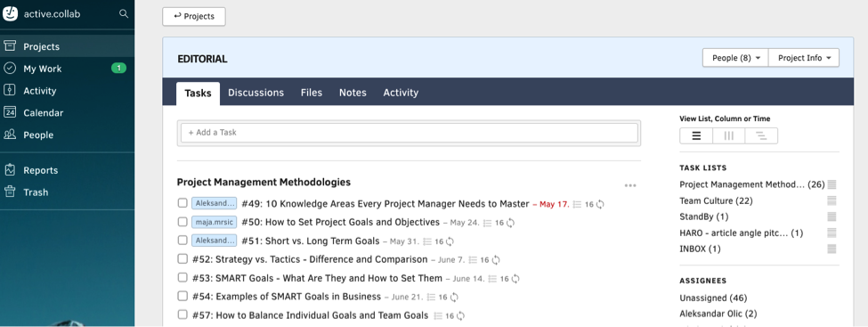Switch to timeline view icon

tap(761, 135)
